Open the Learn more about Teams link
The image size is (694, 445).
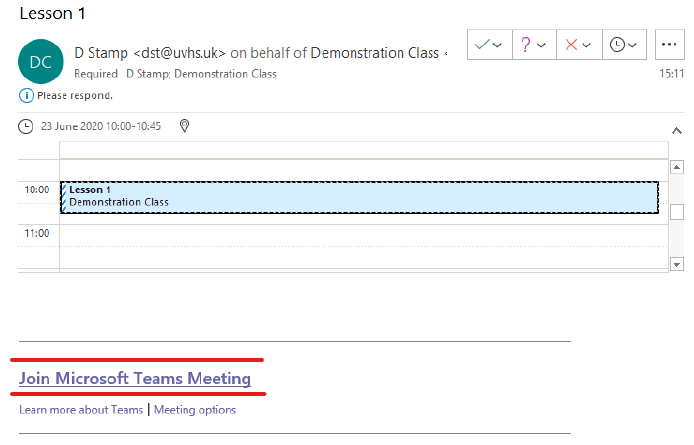click(81, 409)
